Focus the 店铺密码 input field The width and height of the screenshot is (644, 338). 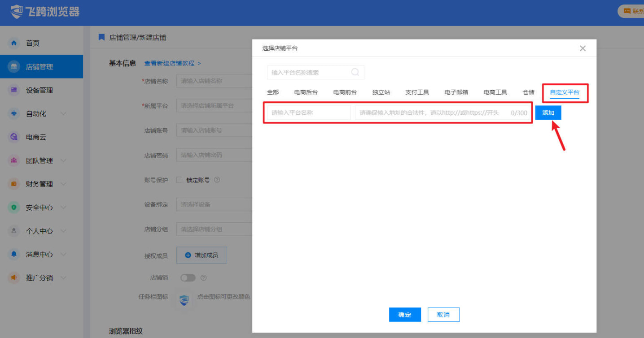point(214,155)
